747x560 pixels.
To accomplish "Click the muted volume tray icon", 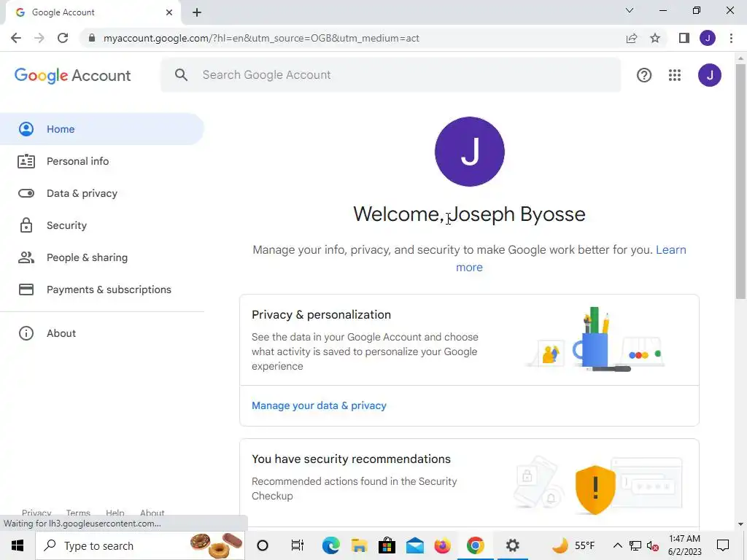I will tap(653, 545).
